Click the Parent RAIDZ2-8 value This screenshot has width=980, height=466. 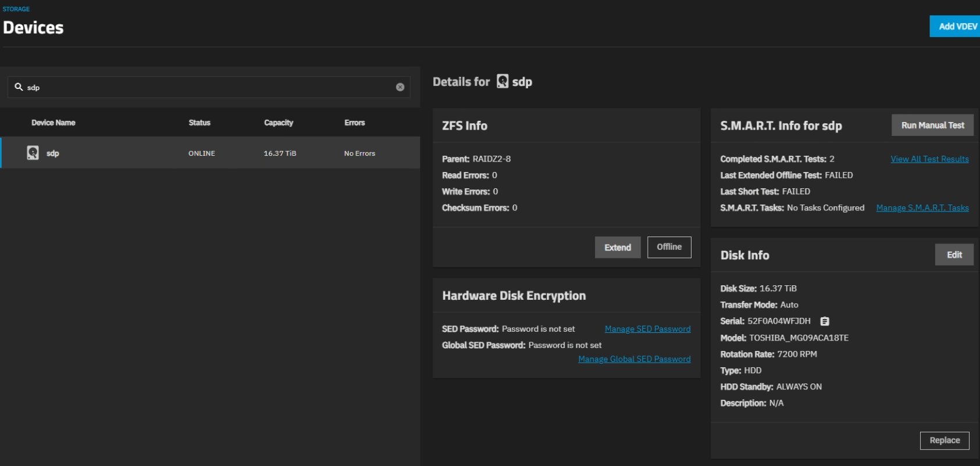(x=492, y=159)
